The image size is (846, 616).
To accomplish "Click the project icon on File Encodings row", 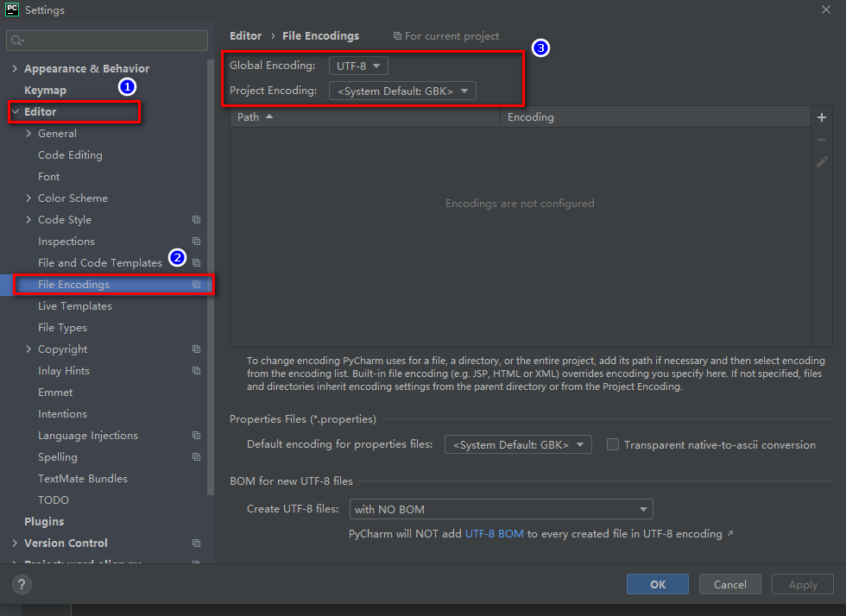I will (197, 284).
